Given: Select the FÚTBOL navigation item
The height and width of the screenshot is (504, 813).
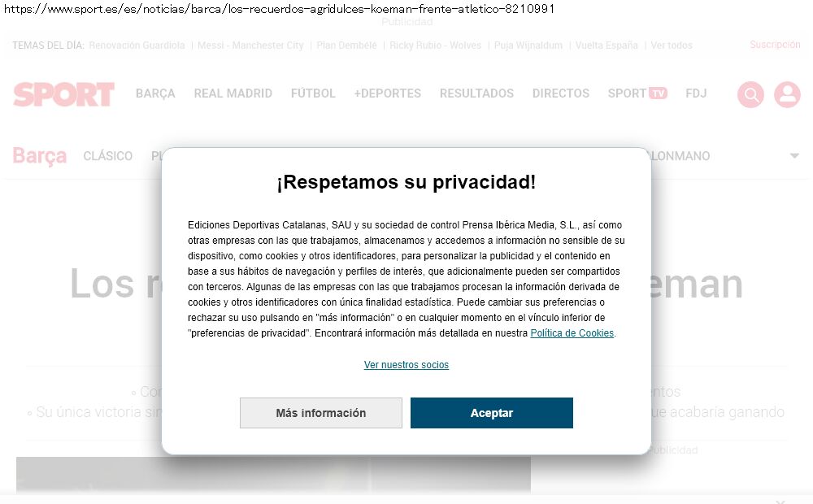Looking at the screenshot, I should (313, 93).
